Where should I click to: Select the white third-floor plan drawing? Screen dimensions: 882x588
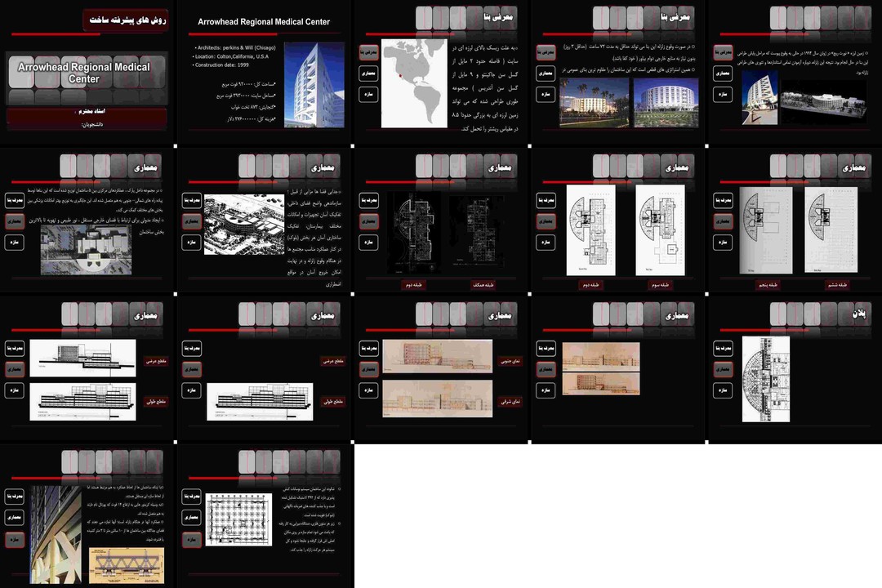tap(661, 230)
